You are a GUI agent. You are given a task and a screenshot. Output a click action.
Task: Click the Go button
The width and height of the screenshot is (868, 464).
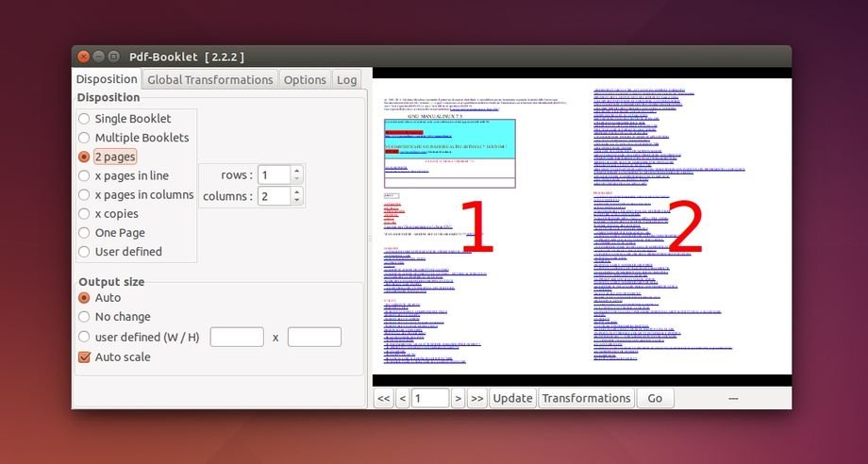655,398
